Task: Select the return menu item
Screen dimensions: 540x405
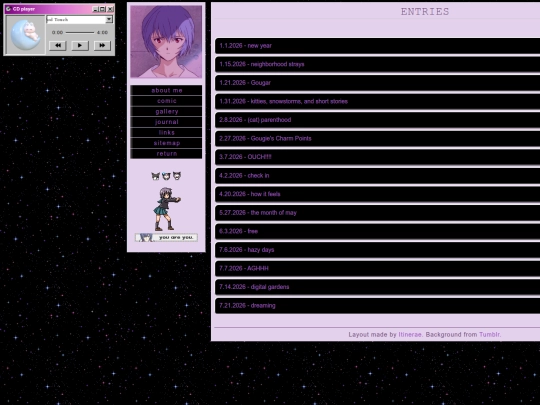Action: coord(166,154)
